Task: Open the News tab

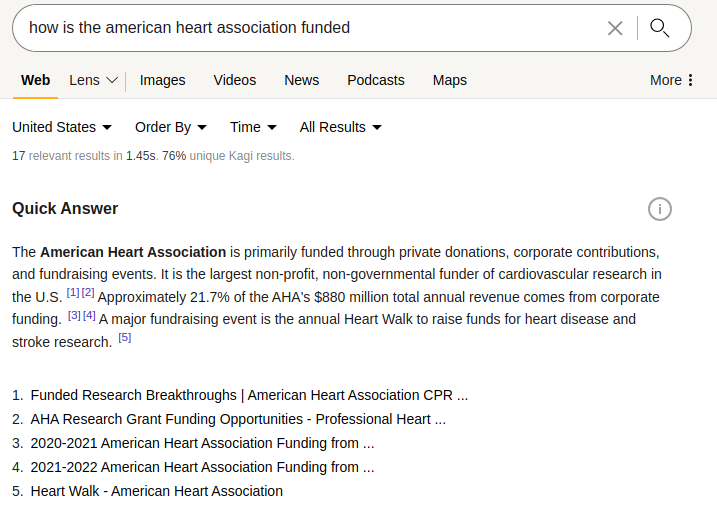Action: (302, 80)
